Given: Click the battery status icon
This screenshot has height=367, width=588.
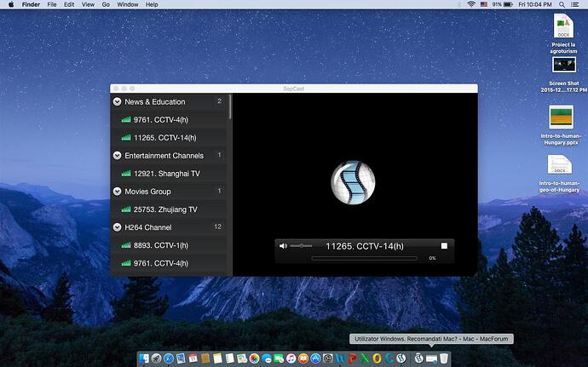Looking at the screenshot, I should coord(507,5).
